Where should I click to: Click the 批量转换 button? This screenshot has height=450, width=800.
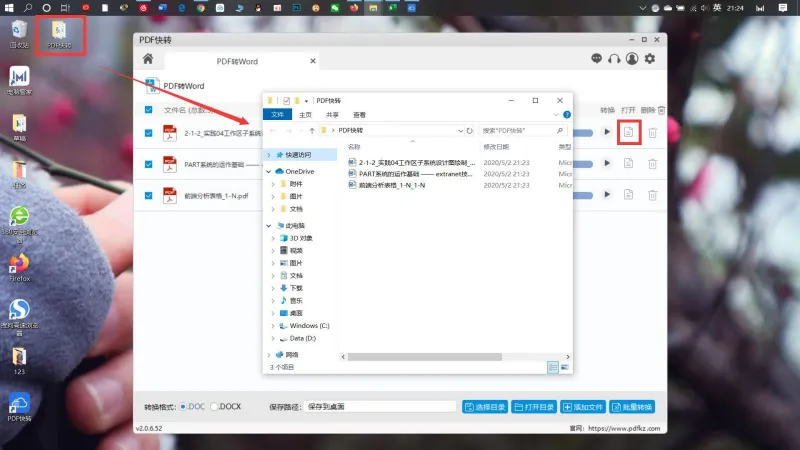click(x=632, y=407)
